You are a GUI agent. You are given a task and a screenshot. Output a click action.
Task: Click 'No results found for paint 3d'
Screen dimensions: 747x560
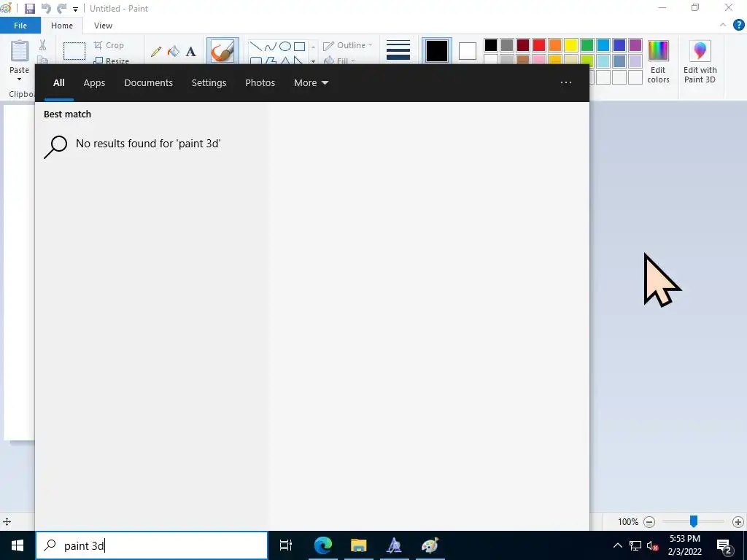(x=148, y=144)
